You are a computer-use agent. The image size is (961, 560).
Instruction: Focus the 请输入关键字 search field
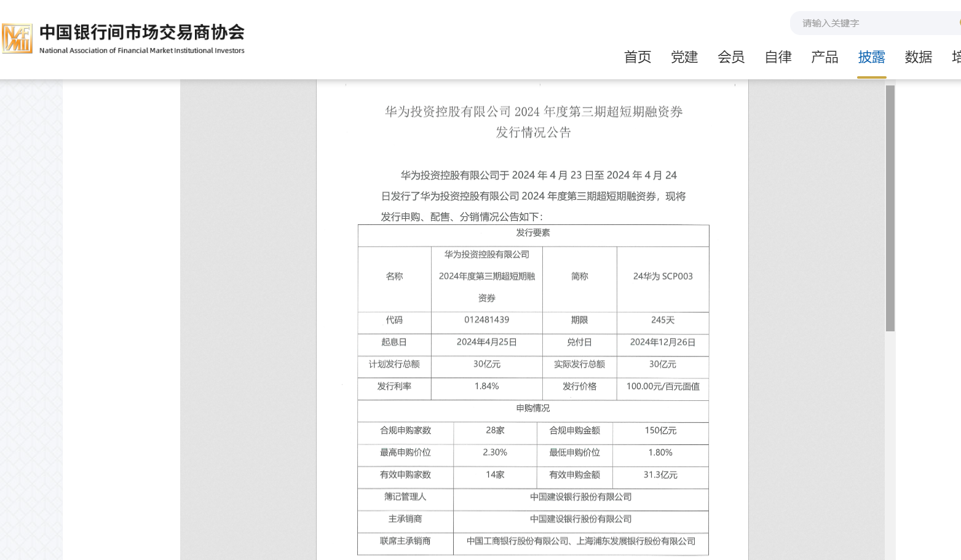pyautogui.click(x=873, y=23)
